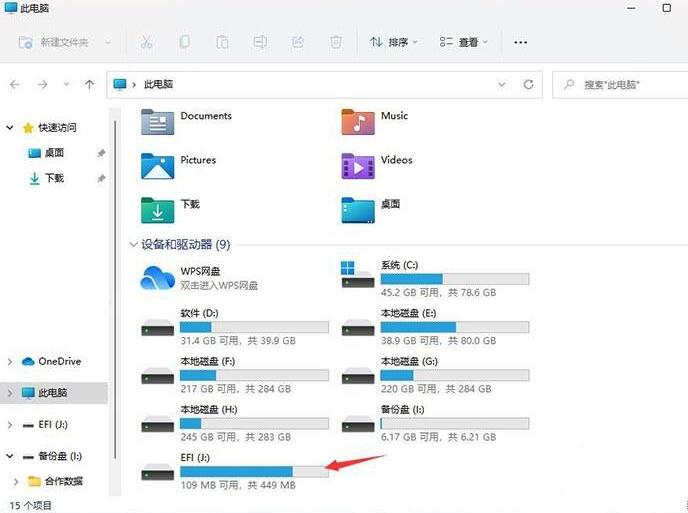Go back with the left arrow
Screen dimensions: 688x513
[x=14, y=84]
